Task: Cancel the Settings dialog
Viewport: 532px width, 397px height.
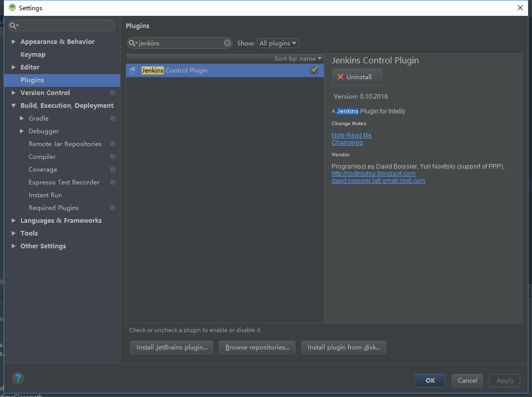Action: (467, 380)
